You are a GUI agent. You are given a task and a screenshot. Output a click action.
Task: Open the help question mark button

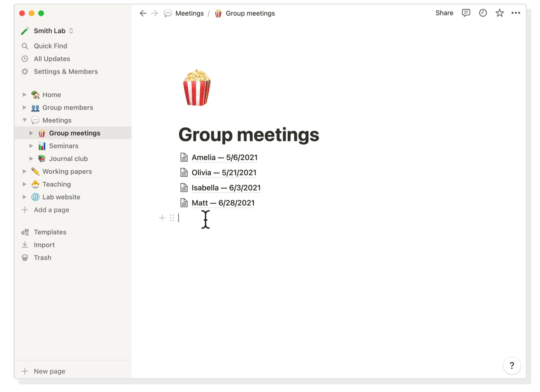[x=512, y=365]
